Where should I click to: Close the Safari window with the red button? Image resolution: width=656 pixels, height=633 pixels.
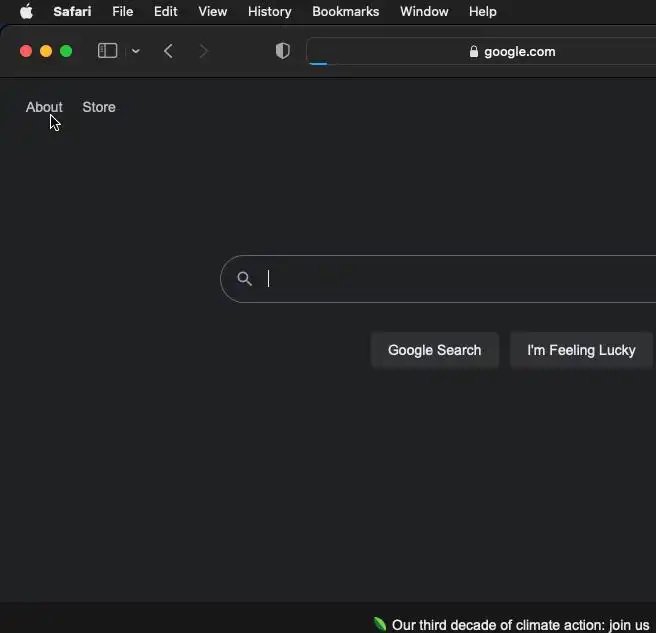pos(26,51)
